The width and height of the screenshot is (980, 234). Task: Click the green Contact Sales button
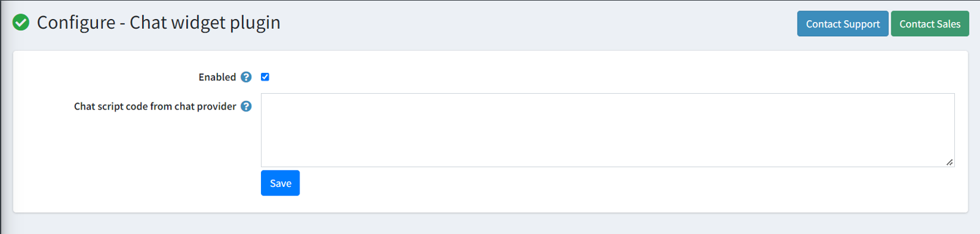930,24
